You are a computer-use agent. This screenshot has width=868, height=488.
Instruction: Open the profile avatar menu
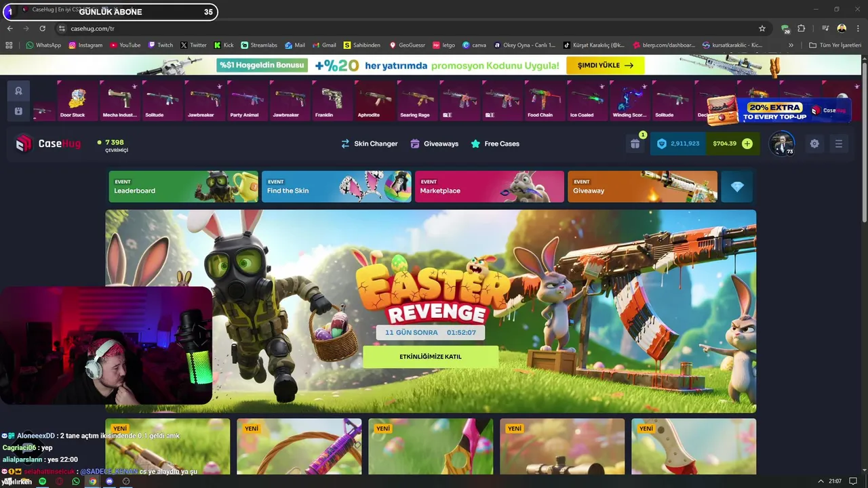tap(782, 143)
